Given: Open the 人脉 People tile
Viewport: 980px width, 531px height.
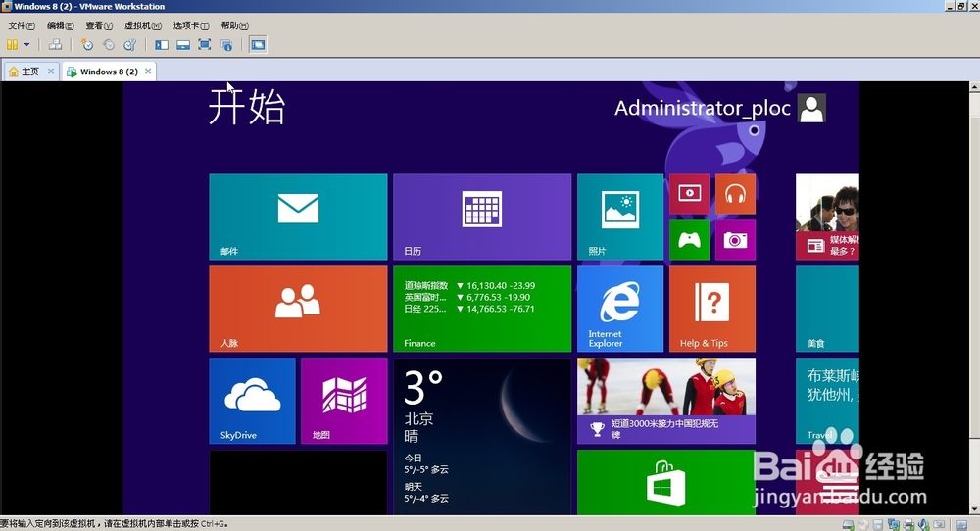Looking at the screenshot, I should [298, 309].
